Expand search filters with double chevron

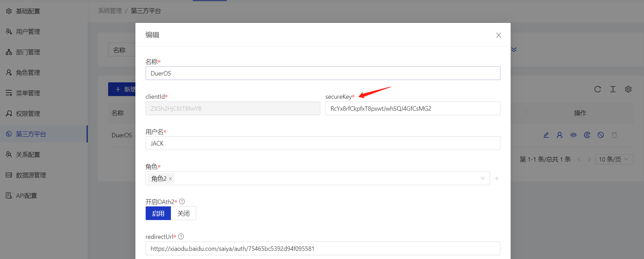pyautogui.click(x=514, y=50)
